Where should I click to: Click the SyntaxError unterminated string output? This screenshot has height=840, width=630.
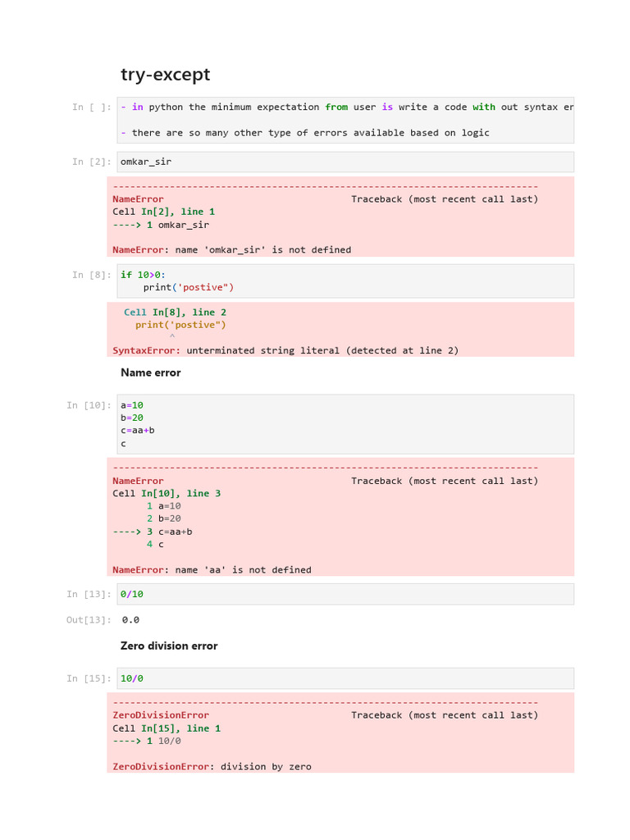340,330
